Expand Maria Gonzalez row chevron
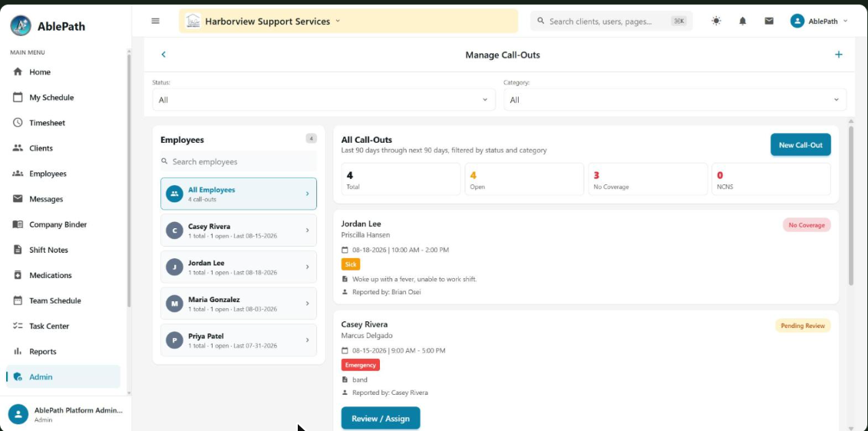Image resolution: width=868 pixels, height=431 pixels. (x=308, y=303)
